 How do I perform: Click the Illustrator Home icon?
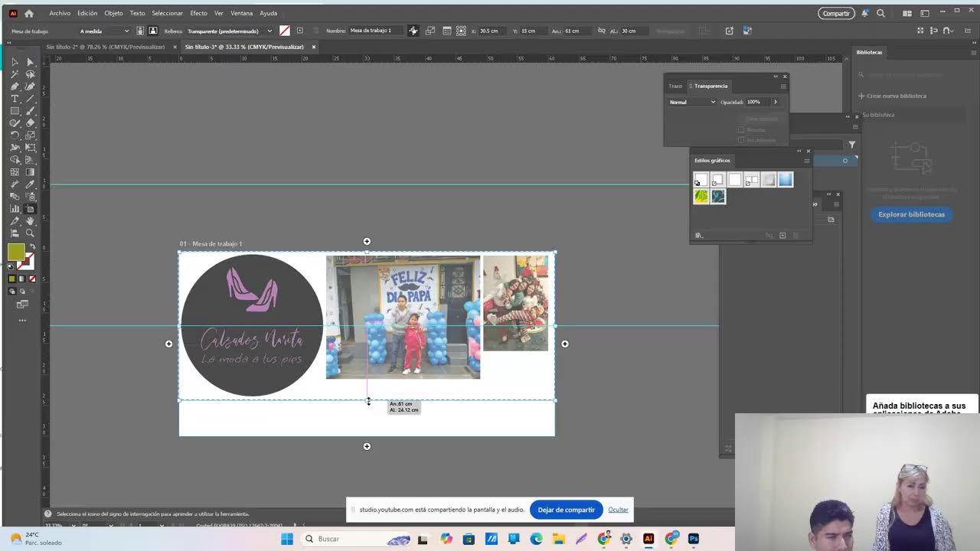point(29,13)
